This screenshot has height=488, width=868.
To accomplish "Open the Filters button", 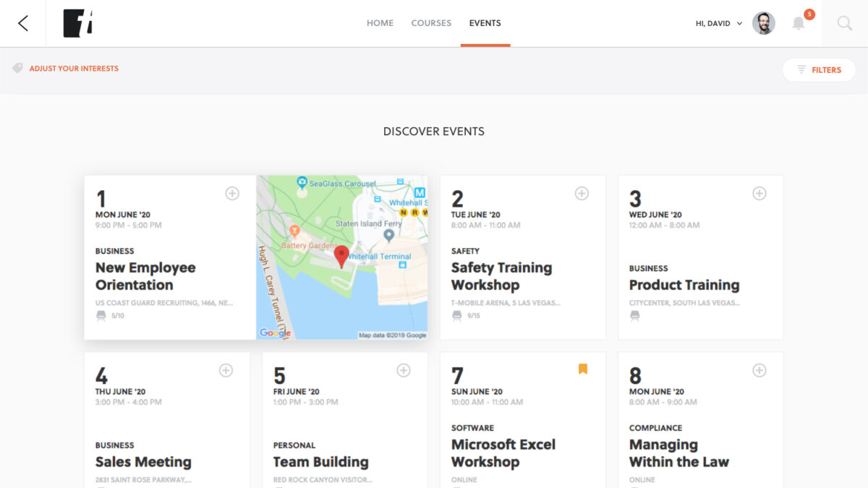I will [x=819, y=70].
